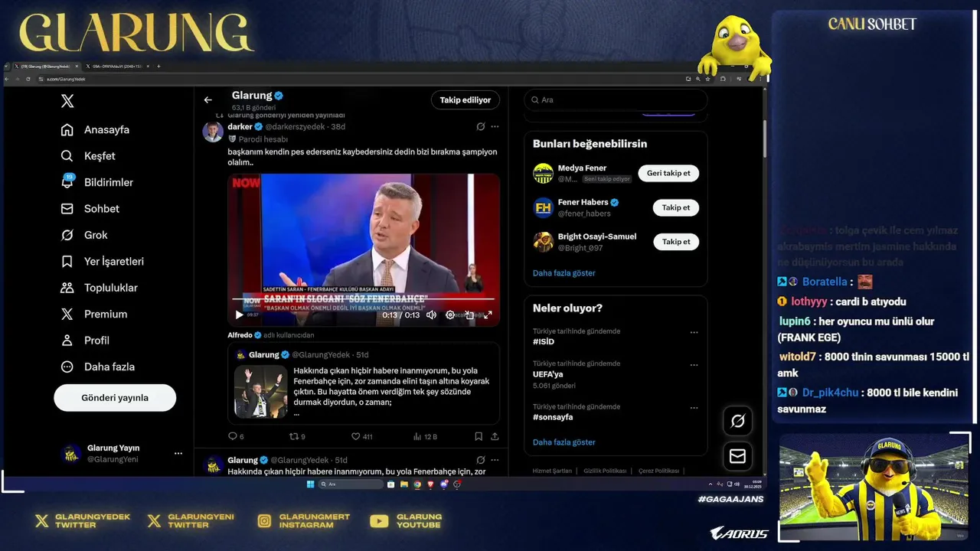Image resolution: width=980 pixels, height=551 pixels.
Task: Switch to the second browser tab
Action: coord(117,67)
